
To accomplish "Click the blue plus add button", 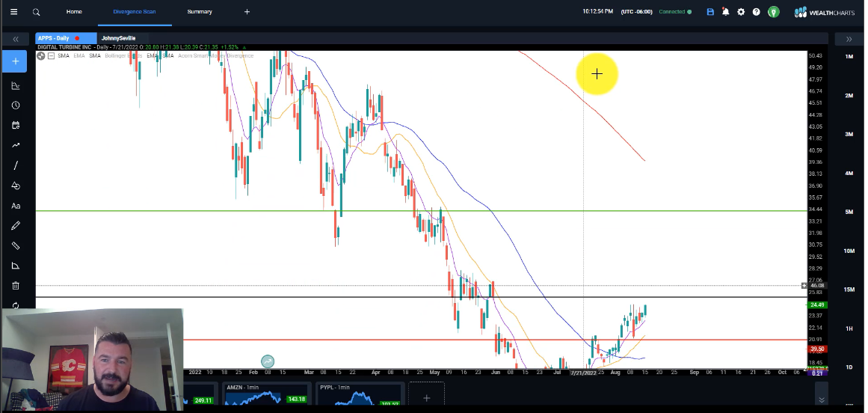I will pyautogui.click(x=16, y=61).
